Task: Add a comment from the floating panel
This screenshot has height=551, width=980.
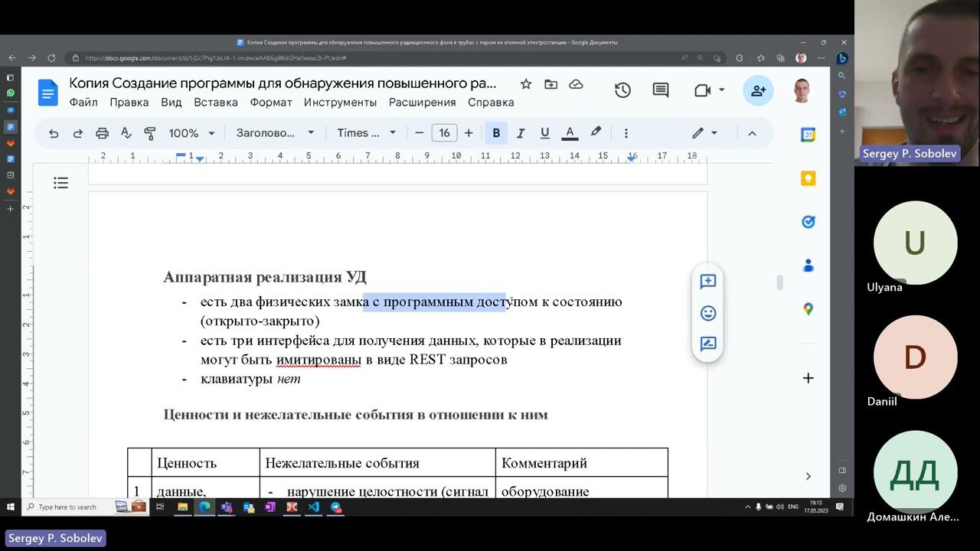Action: click(x=708, y=282)
